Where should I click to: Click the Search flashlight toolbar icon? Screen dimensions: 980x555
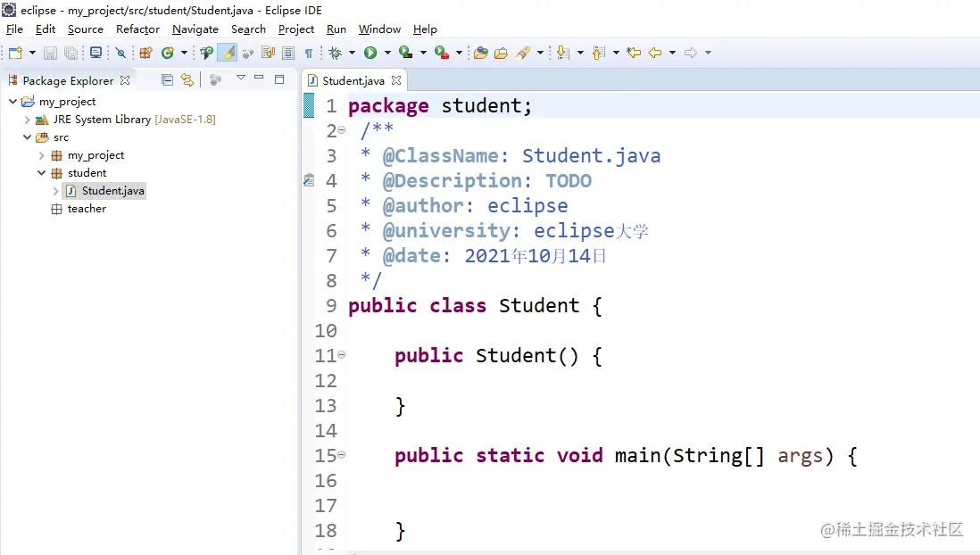pos(523,54)
